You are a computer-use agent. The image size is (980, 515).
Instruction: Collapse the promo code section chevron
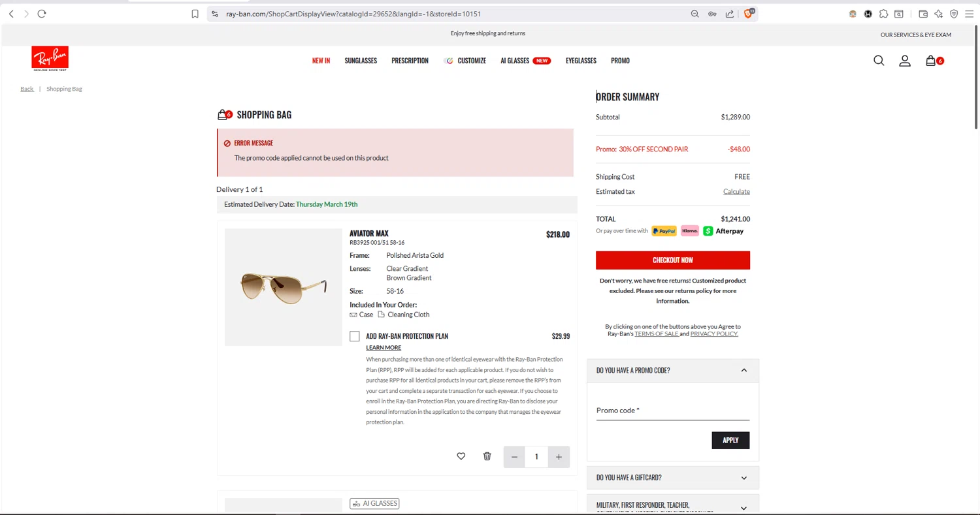tap(743, 370)
